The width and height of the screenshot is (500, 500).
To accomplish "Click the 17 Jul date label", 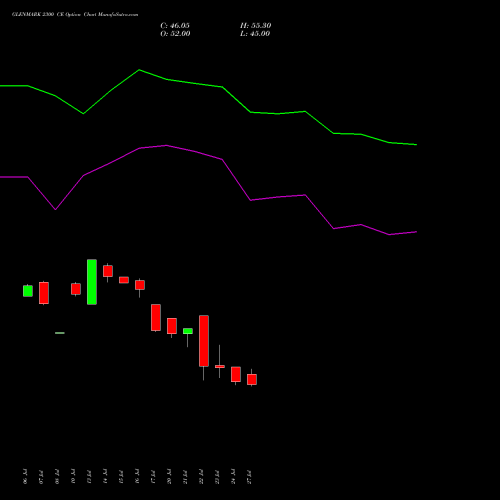I will pos(153,477).
